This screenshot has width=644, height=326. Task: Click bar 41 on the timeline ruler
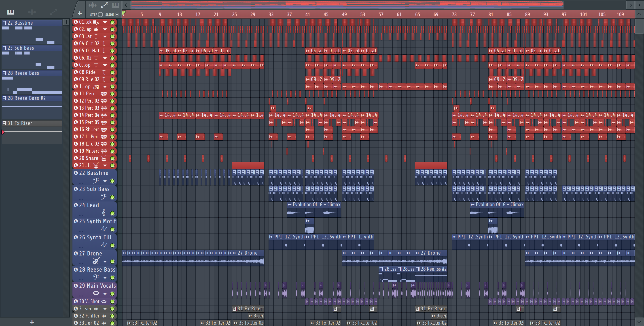tap(307, 15)
